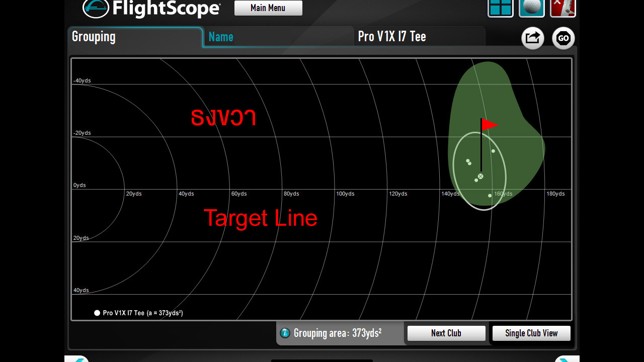The height and width of the screenshot is (362, 644).
Task: Click the 180yds distance label
Action: coord(555,194)
